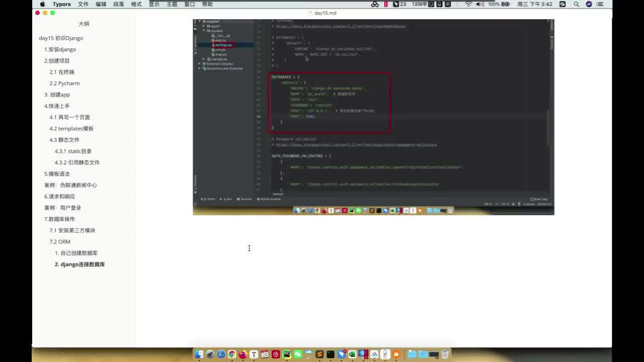Jump to outline item 1. 自己创建数据库

[76, 253]
